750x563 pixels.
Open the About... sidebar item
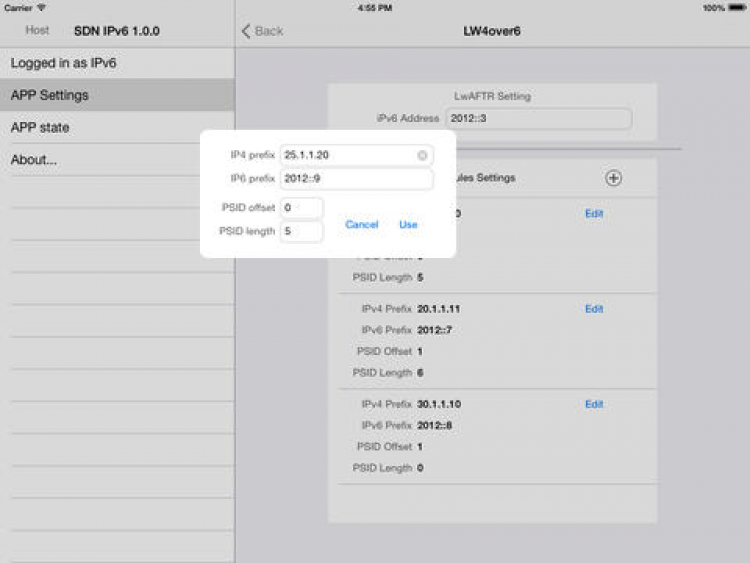[117, 159]
